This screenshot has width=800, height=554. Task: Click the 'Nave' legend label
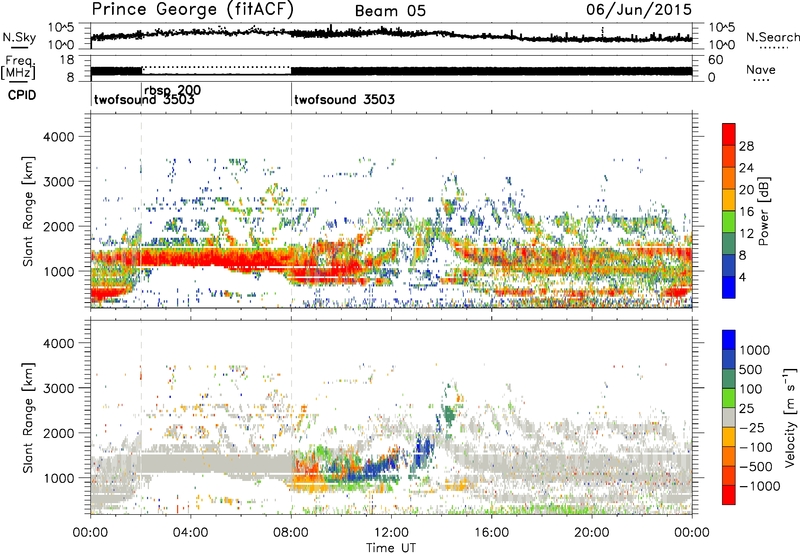point(761,70)
